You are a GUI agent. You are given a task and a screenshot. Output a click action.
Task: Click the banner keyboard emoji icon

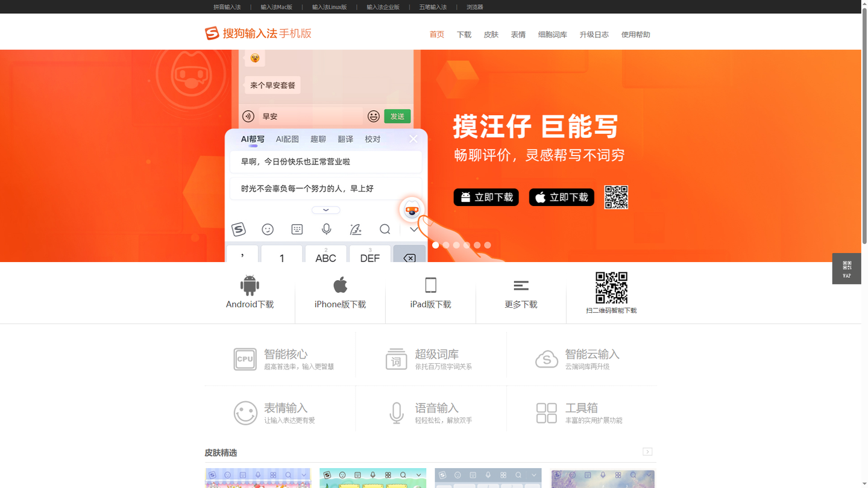(268, 229)
